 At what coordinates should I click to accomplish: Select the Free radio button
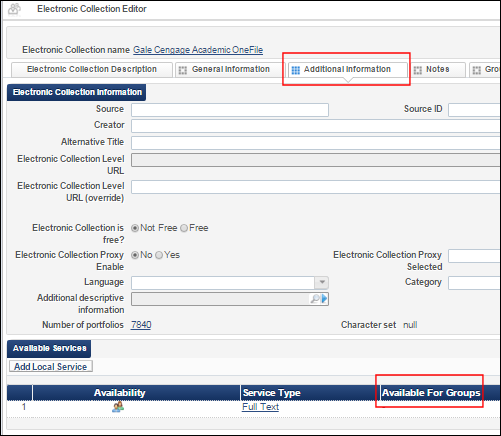[184, 228]
